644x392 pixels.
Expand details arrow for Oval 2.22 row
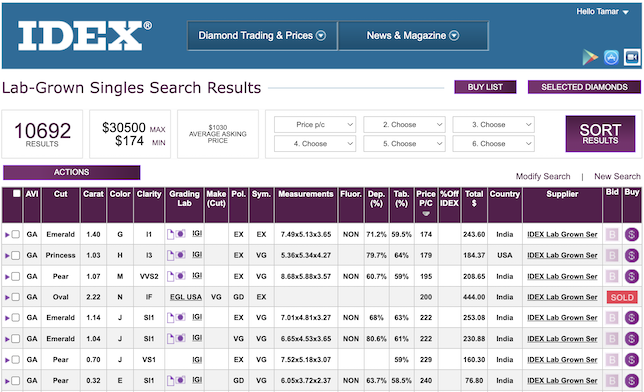7,297
